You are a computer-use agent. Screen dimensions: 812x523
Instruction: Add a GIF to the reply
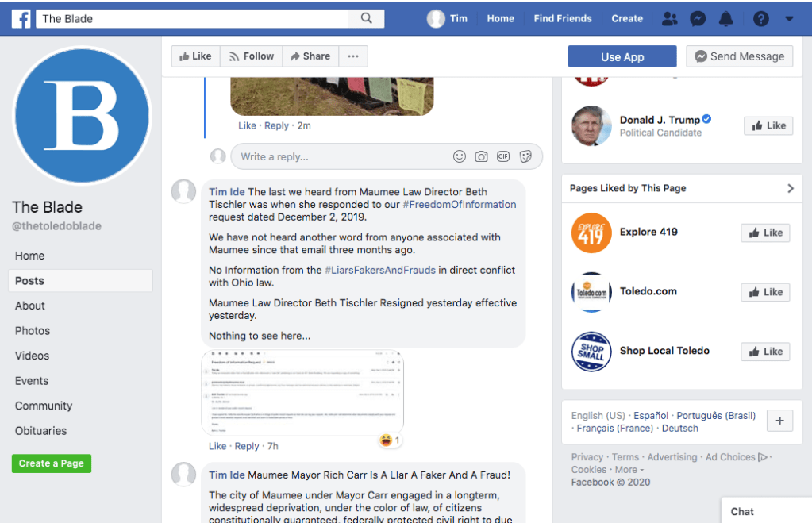tap(503, 156)
